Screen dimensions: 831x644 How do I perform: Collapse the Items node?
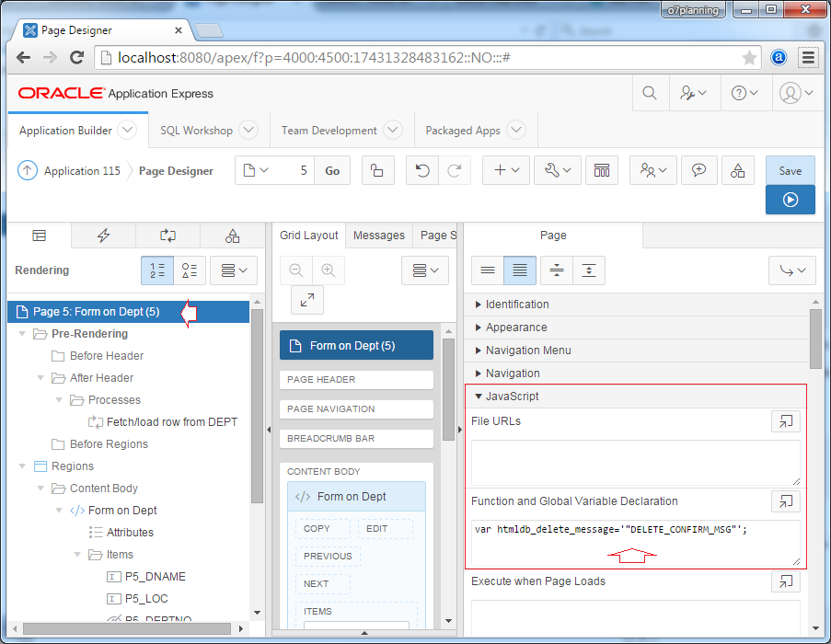point(77,555)
